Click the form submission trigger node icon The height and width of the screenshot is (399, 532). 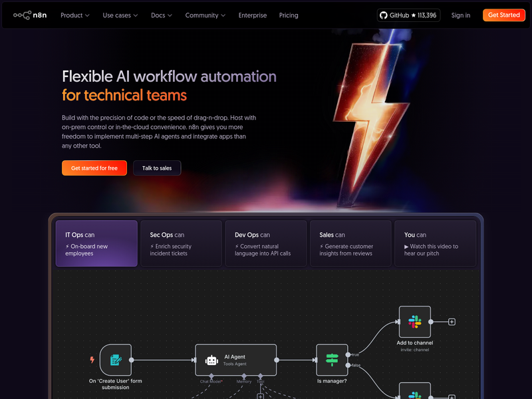(x=116, y=360)
